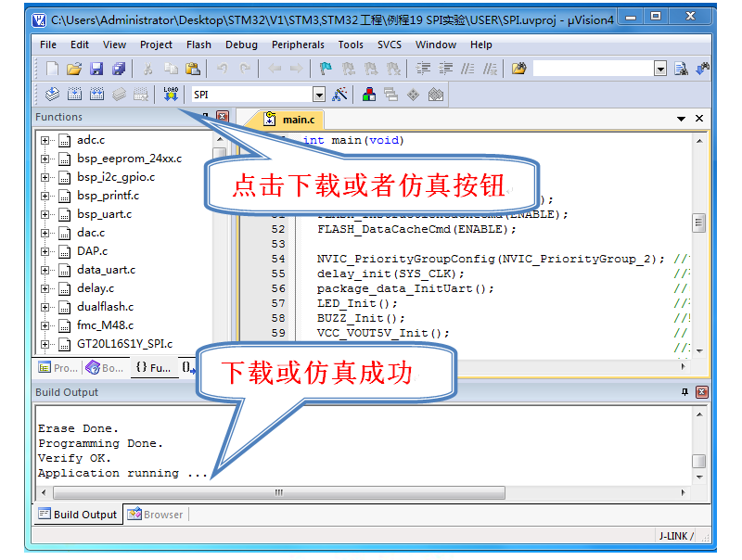The height and width of the screenshot is (560, 742).
Task: Expand the adc.c tree node
Action: pyautogui.click(x=45, y=141)
